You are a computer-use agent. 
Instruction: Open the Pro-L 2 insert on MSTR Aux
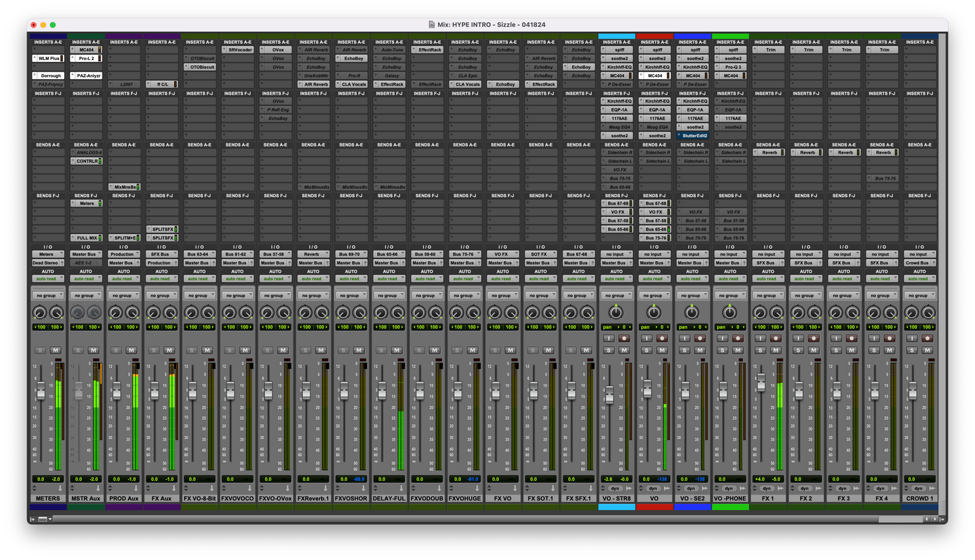coord(85,59)
